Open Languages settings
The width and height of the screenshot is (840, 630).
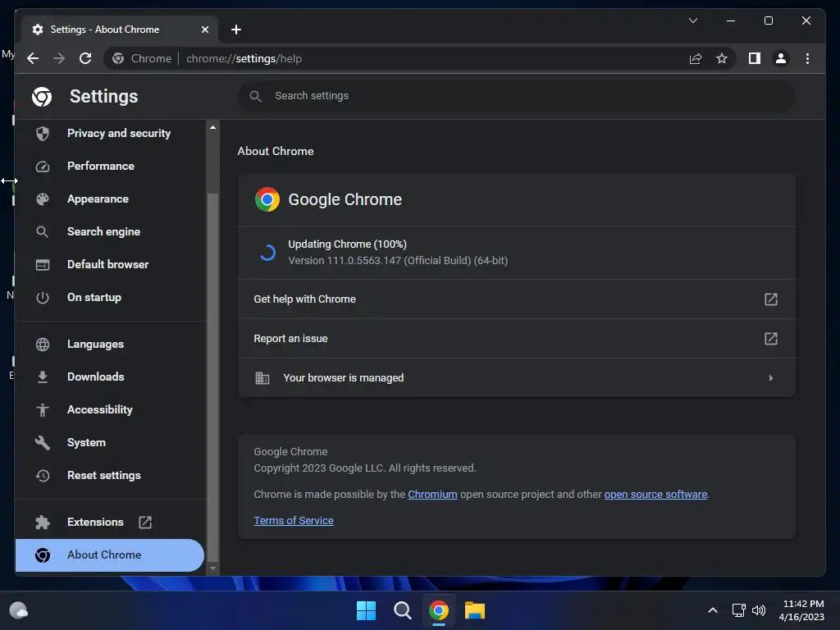111,344
